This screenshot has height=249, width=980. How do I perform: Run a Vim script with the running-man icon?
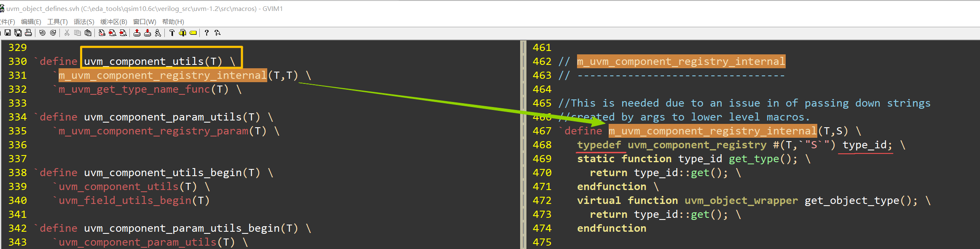[158, 33]
